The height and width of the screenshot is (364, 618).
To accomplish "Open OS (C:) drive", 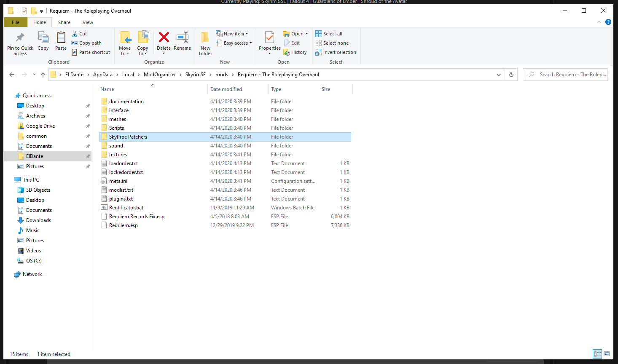I will pos(34,261).
